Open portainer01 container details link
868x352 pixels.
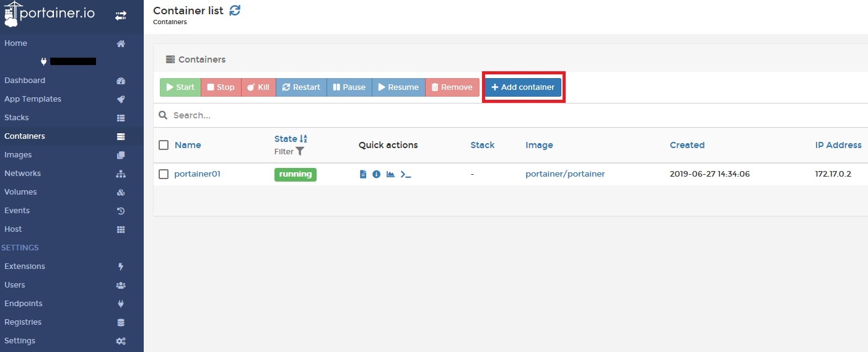tap(197, 174)
